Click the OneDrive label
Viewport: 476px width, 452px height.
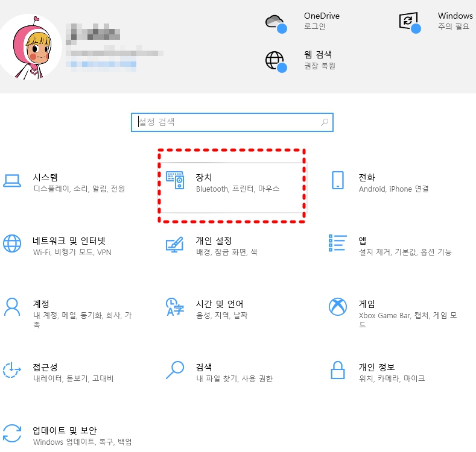(322, 16)
